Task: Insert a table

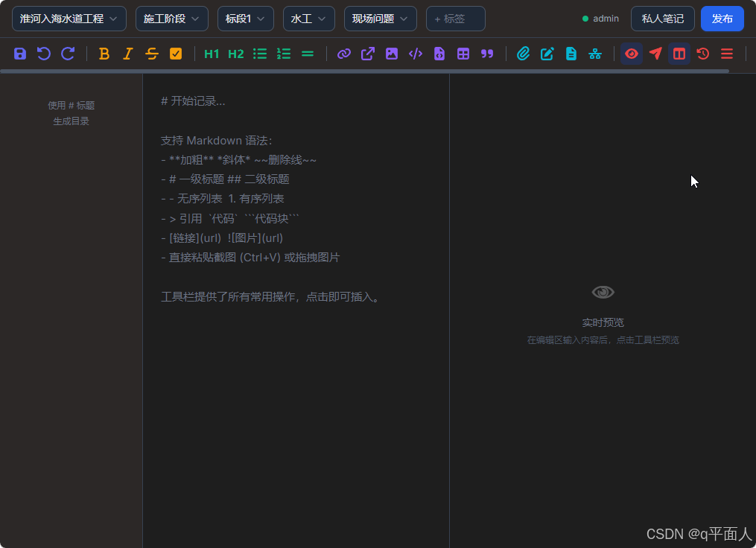Action: [463, 54]
